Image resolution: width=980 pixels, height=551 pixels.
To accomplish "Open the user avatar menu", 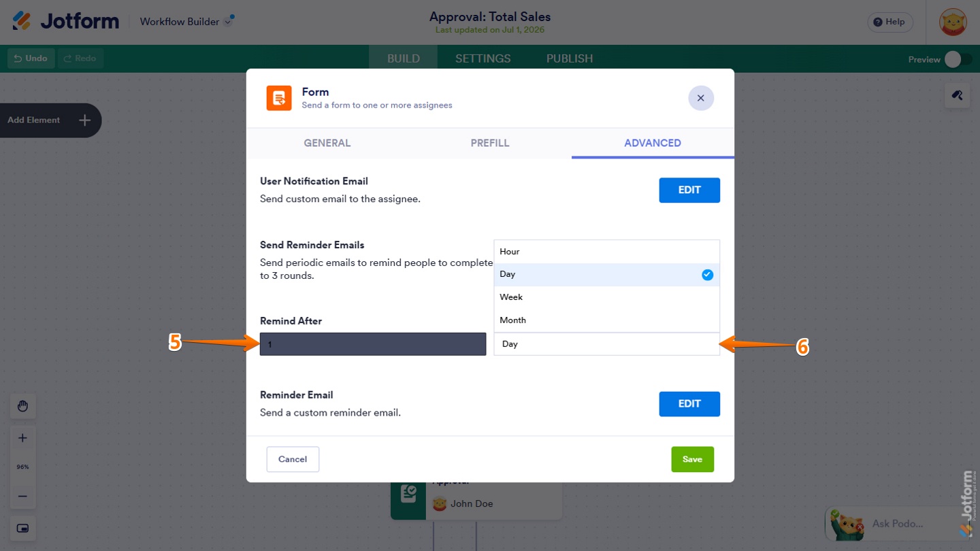I will click(x=953, y=22).
